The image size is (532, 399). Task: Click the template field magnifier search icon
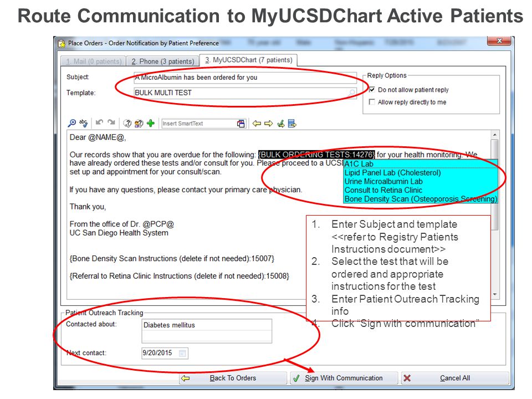click(352, 93)
